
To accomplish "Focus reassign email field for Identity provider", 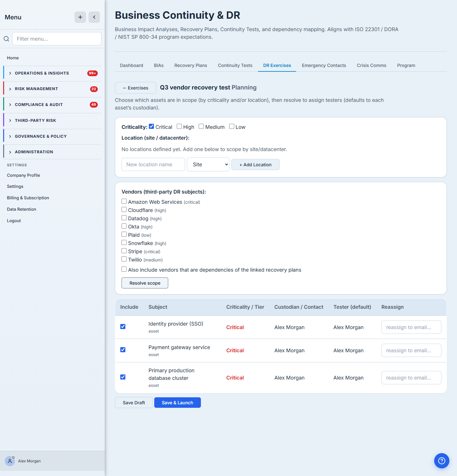I will (x=411, y=327).
